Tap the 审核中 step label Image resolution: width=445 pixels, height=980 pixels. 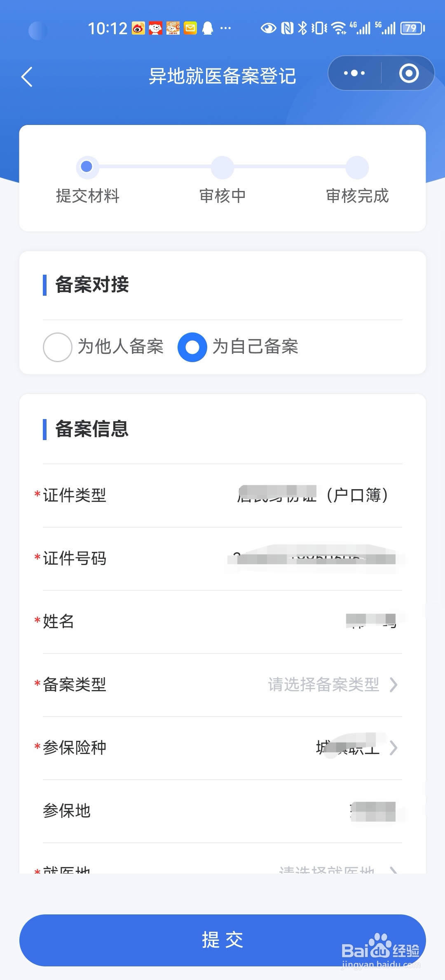click(222, 196)
